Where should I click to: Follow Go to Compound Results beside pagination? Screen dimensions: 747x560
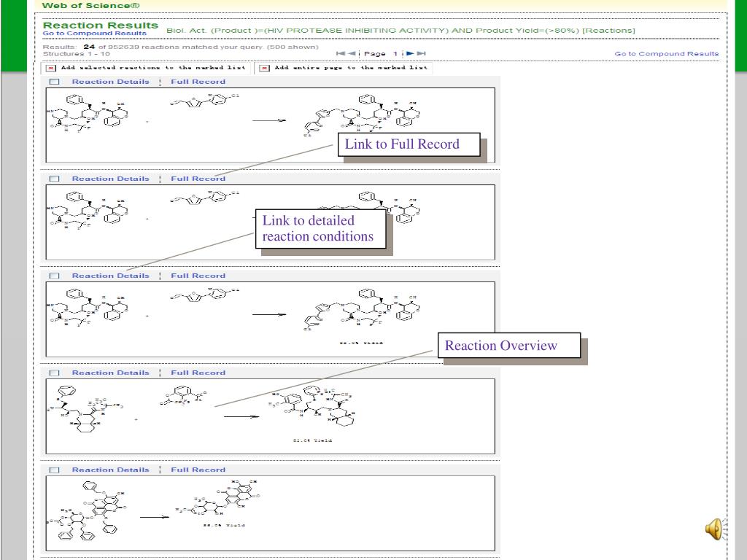tap(667, 54)
